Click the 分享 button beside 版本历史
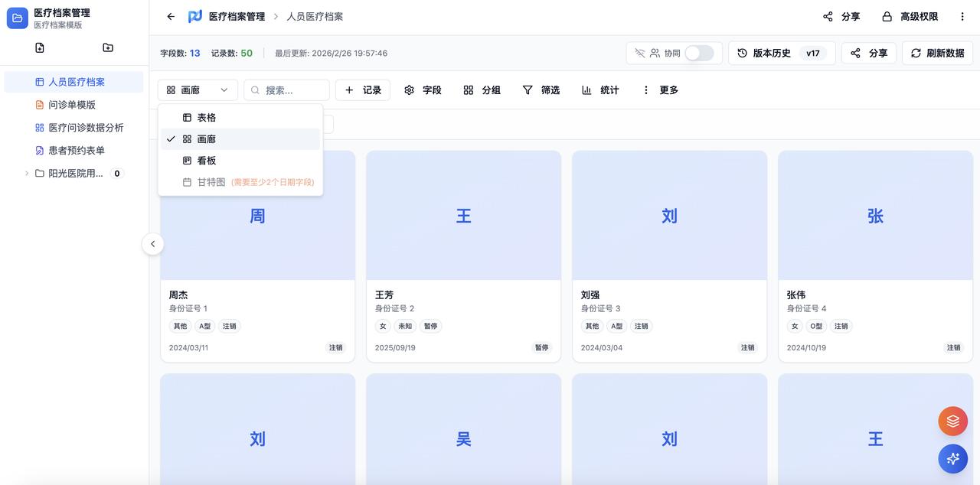Screen dimensions: 980x485 coord(869,53)
